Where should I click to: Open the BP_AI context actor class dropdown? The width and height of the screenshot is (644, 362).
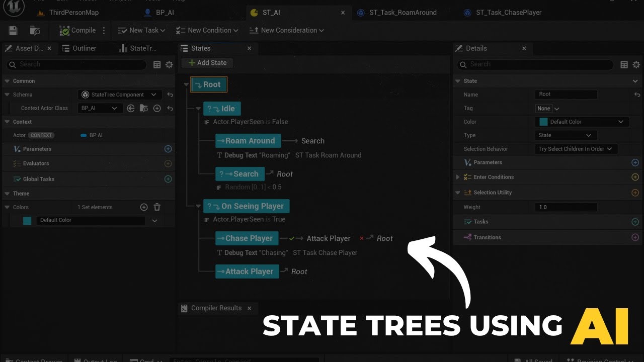[101, 108]
